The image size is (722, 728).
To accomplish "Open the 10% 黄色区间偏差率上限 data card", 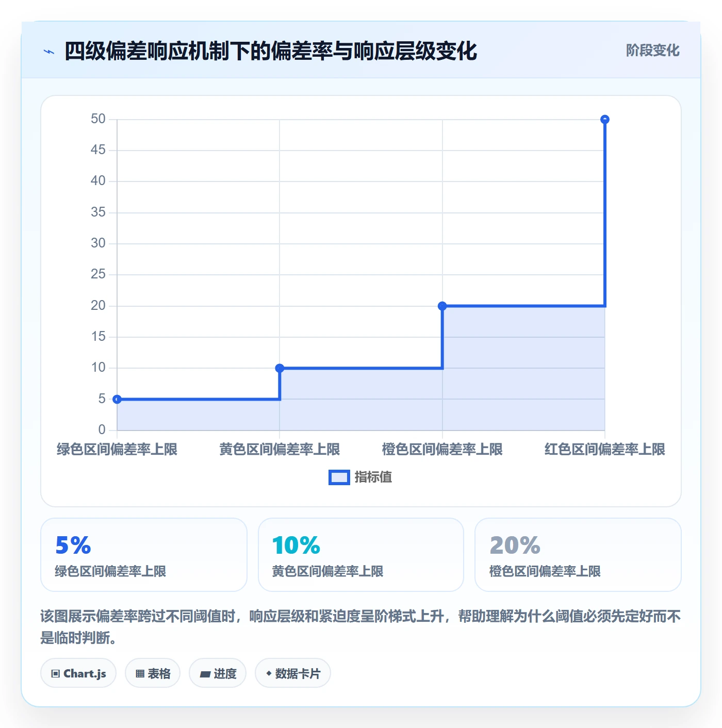I will (x=361, y=555).
